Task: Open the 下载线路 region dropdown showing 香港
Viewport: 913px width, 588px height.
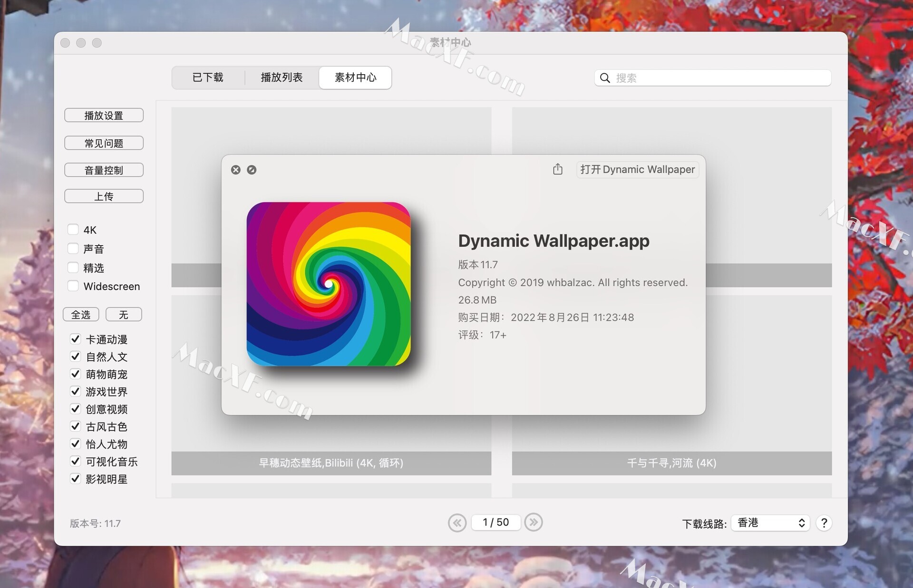Action: tap(769, 523)
